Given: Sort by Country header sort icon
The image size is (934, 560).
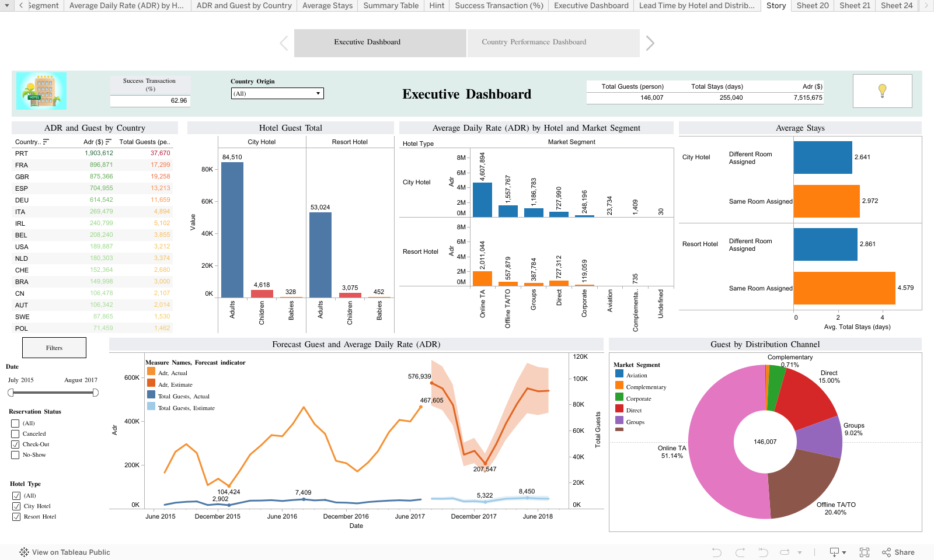Looking at the screenshot, I should [46, 142].
